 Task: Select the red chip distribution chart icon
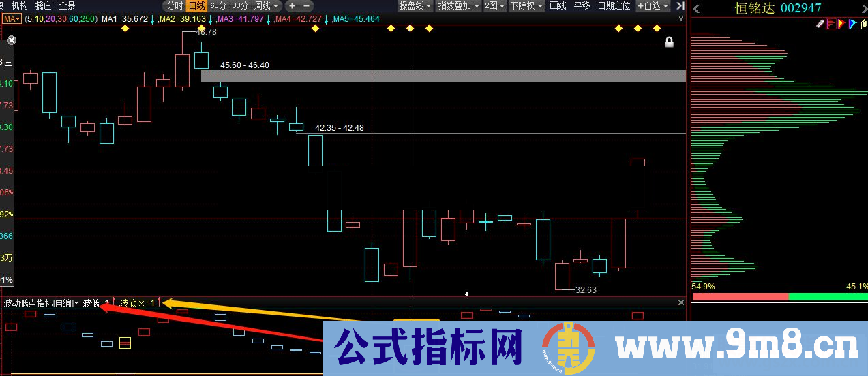[831, 24]
